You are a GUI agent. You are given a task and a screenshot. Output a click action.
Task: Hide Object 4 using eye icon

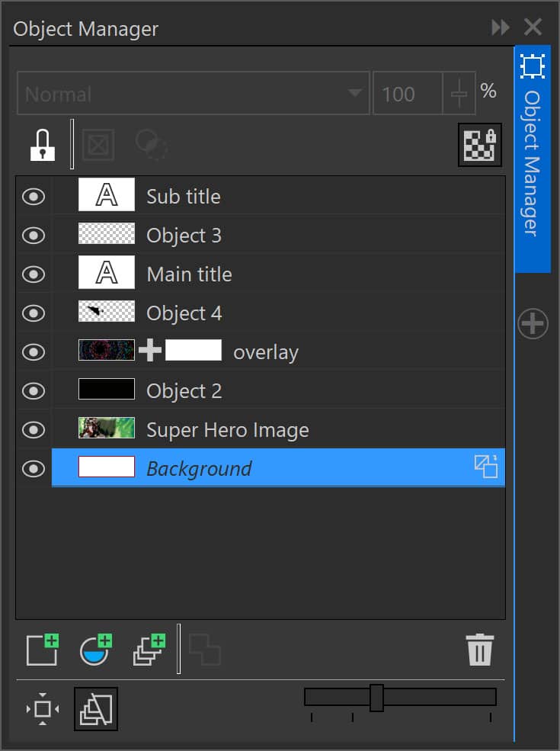pos(34,313)
